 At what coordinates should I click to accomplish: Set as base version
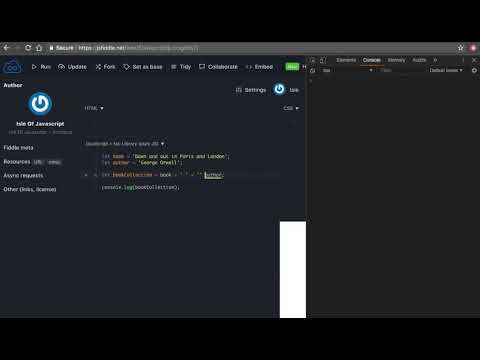click(x=143, y=67)
